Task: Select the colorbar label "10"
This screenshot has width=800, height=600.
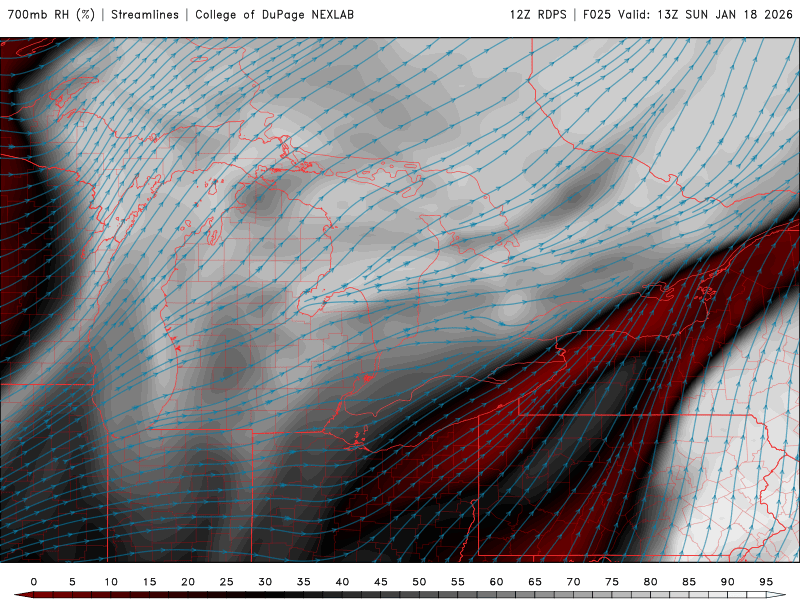Action: (111, 582)
